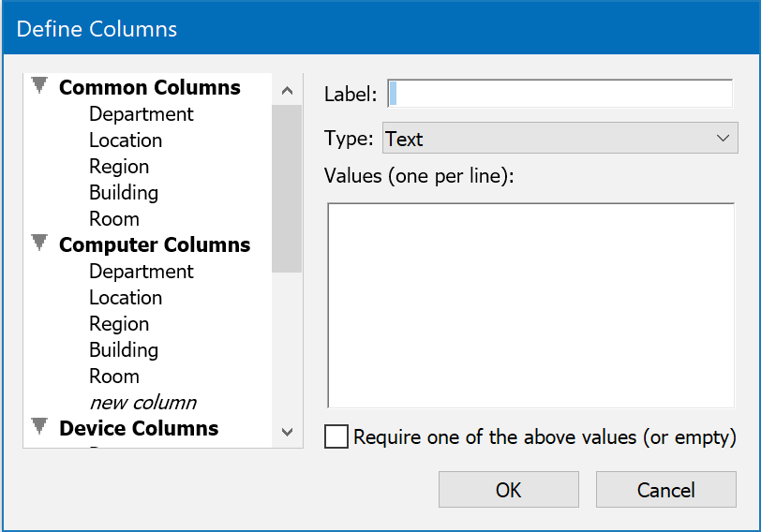Click the Label input field
This screenshot has width=761, height=532.
point(560,94)
